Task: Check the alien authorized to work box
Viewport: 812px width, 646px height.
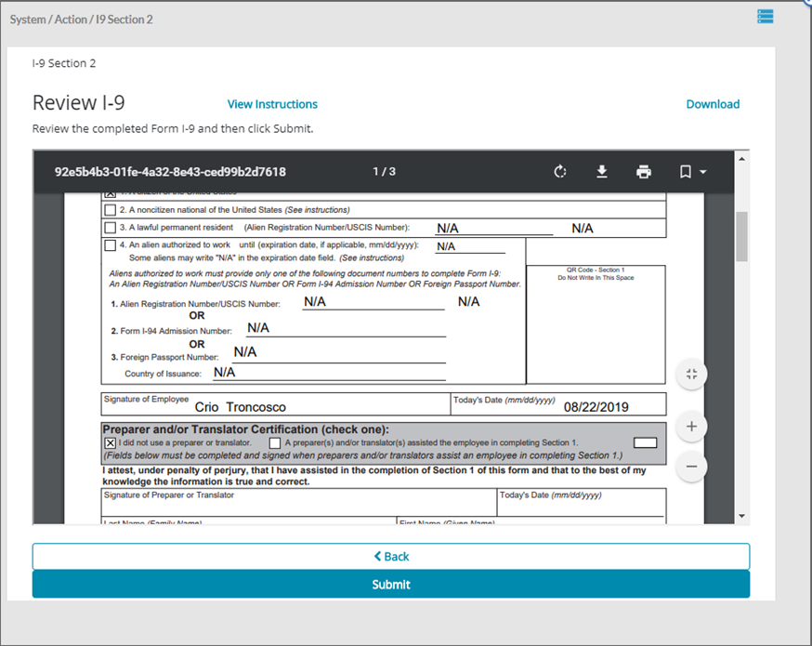Action: pyautogui.click(x=110, y=245)
